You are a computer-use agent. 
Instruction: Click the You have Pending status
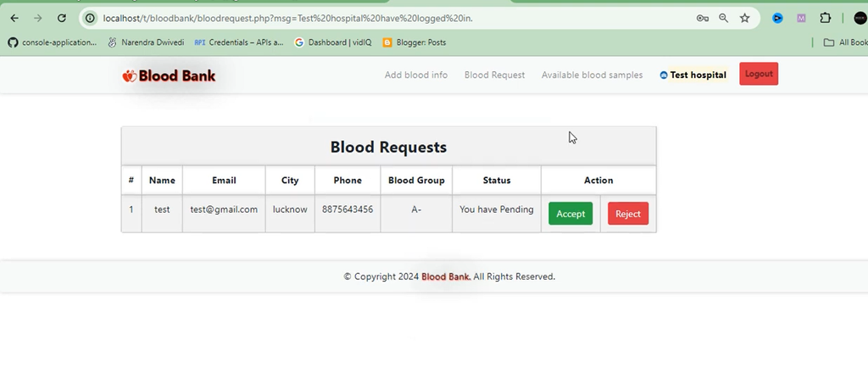(497, 209)
